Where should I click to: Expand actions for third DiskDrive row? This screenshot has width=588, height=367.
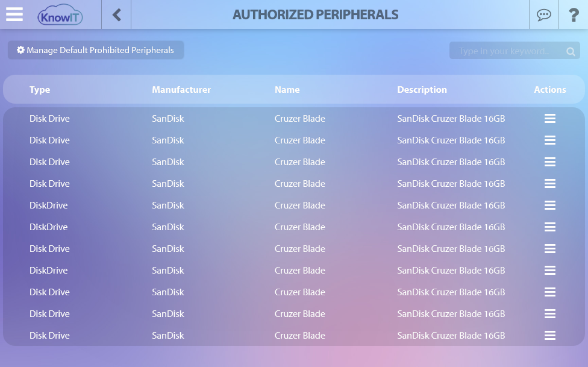coord(550,271)
